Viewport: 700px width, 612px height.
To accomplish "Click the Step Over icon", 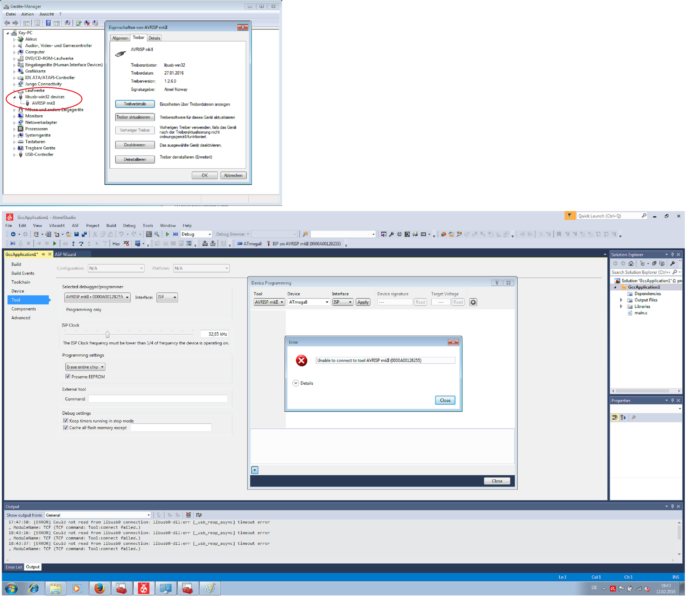I will click(81, 244).
